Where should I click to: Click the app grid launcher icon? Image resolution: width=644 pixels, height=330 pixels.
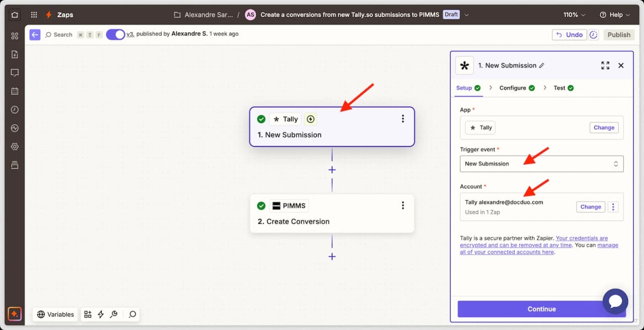tap(34, 15)
